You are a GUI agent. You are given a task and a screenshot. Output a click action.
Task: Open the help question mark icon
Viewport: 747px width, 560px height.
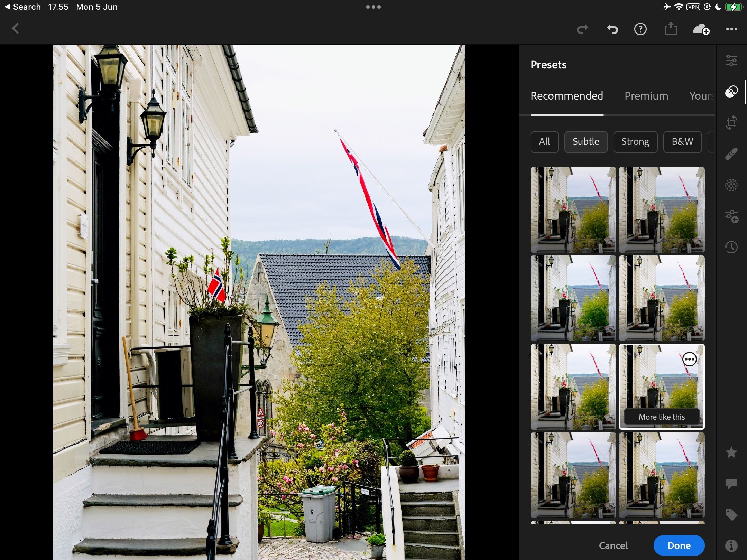[x=640, y=29]
